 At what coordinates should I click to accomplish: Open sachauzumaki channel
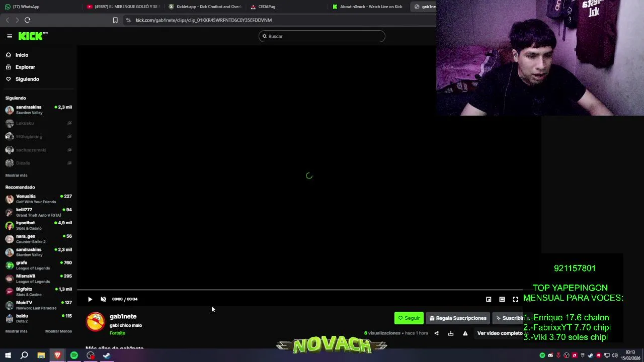click(38, 150)
